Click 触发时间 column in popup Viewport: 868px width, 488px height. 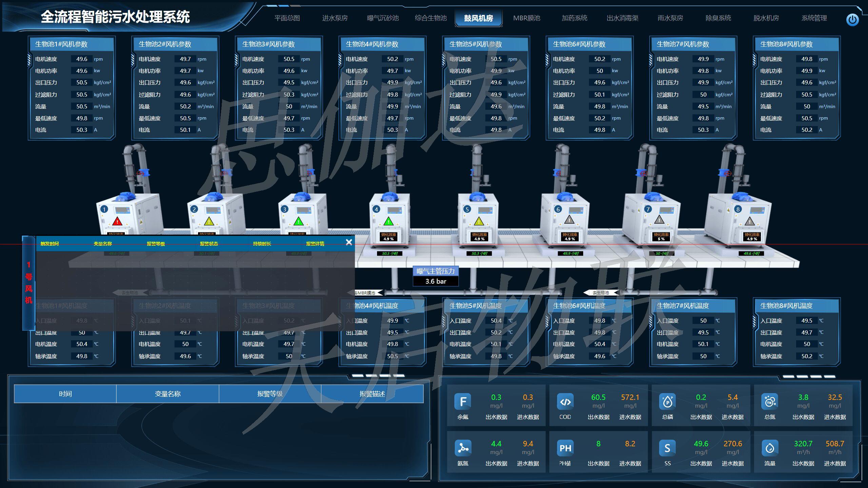tap(50, 244)
